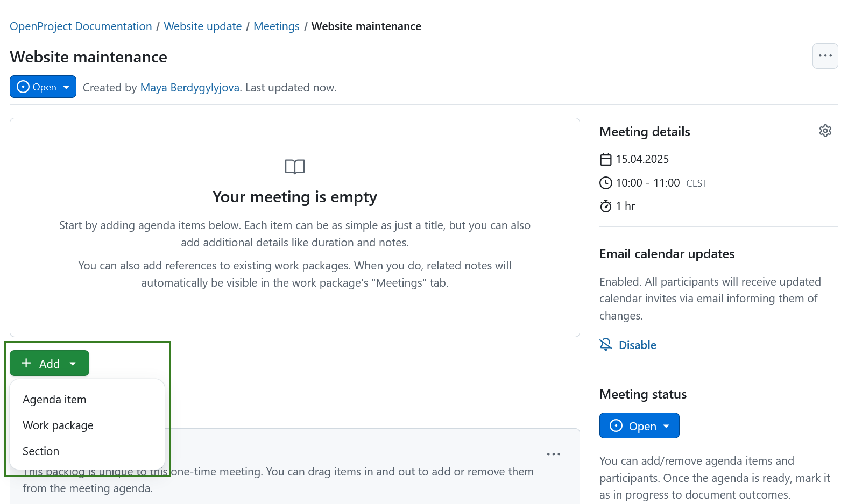Expand the Open status dropdown under the title
Viewport: 848px width, 504px height.
click(x=43, y=87)
